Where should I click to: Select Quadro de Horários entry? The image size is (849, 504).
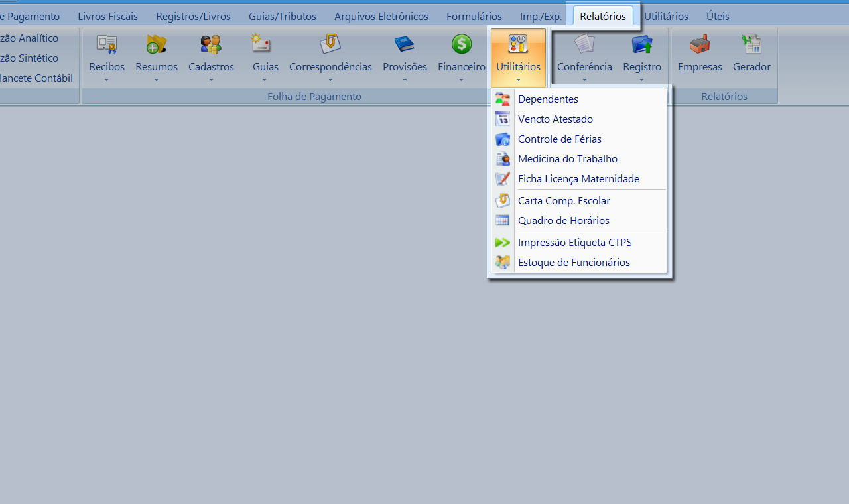pyautogui.click(x=563, y=221)
